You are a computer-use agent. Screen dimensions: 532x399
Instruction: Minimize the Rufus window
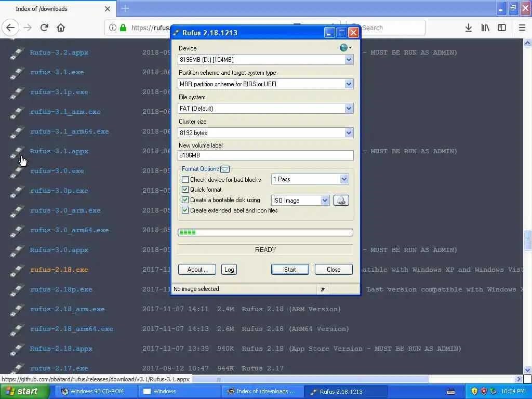329,33
